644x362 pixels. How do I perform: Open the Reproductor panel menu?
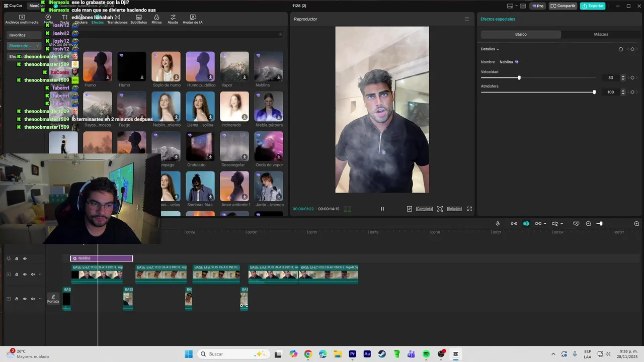[466, 19]
